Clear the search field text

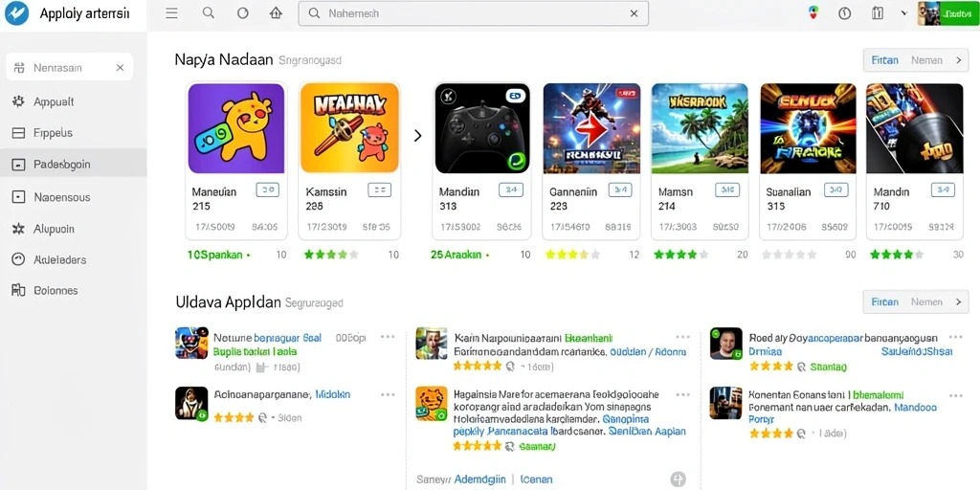pos(634,13)
